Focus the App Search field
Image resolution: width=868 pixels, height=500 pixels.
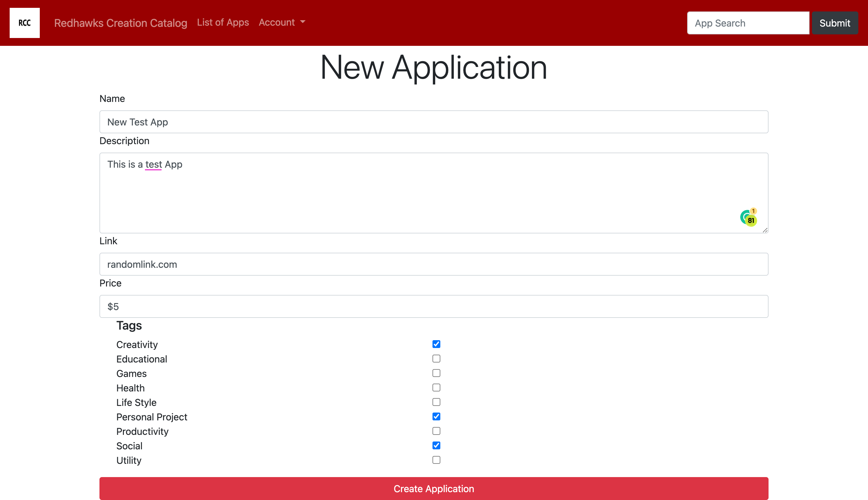[748, 23]
